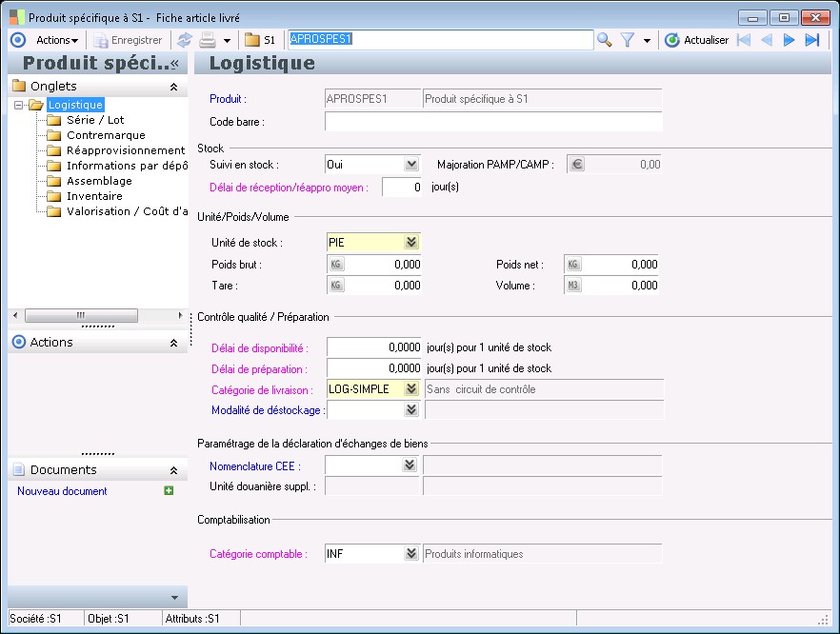Collapse the Logistique tree node
This screenshot has width=840, height=634.
click(x=18, y=105)
